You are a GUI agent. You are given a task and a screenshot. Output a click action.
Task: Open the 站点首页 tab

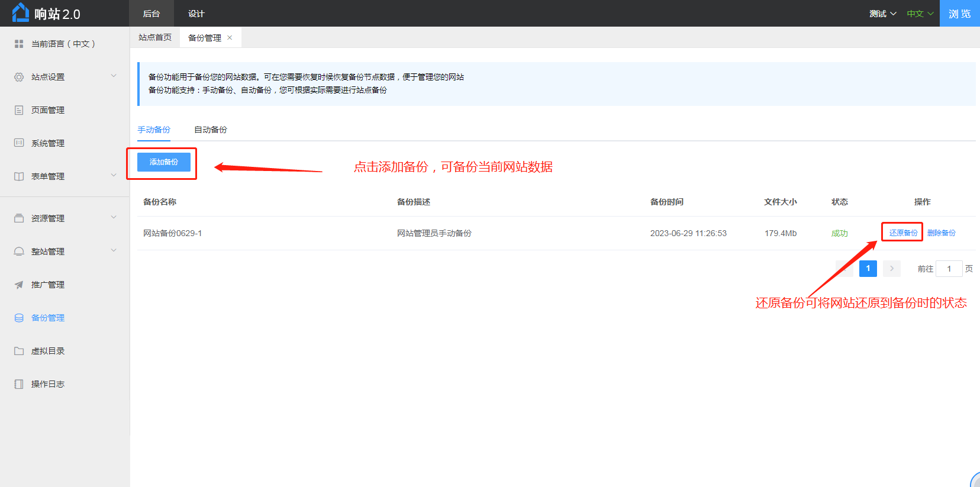[155, 37]
